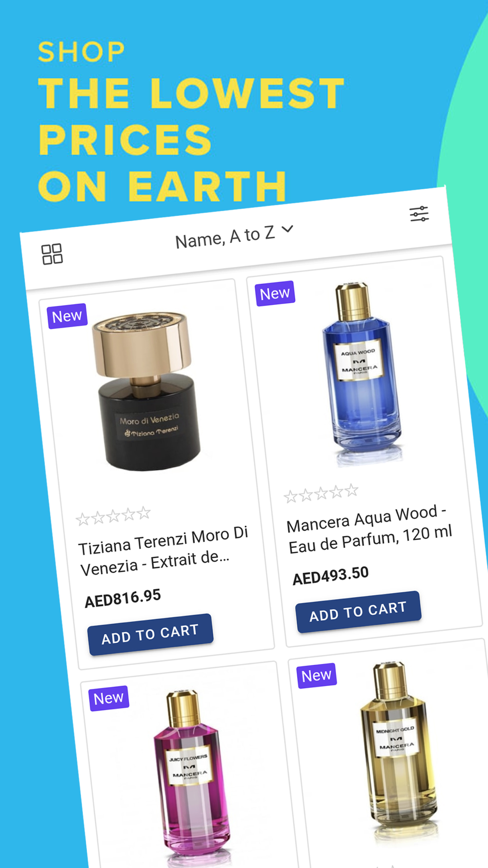Select the AED493.50 price label
Image resolution: width=488 pixels, height=868 pixels.
point(330,576)
